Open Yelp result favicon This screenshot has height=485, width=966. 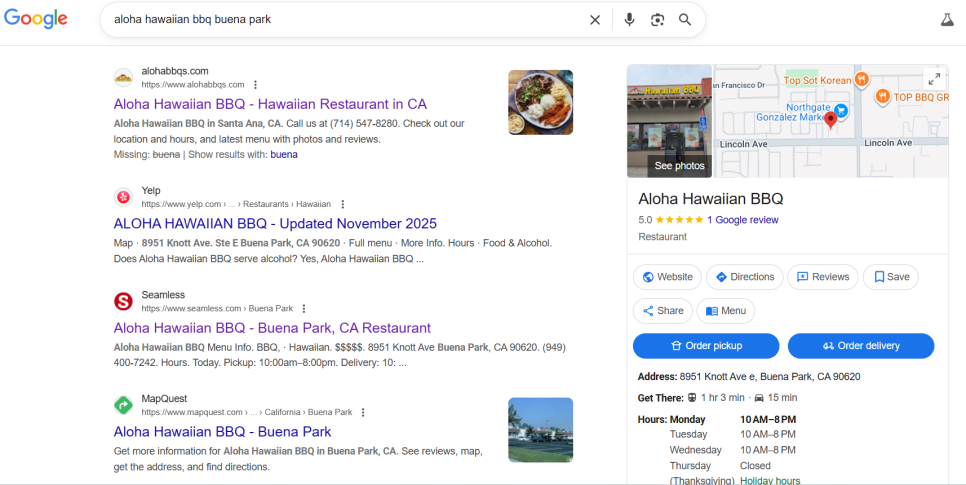pos(123,197)
